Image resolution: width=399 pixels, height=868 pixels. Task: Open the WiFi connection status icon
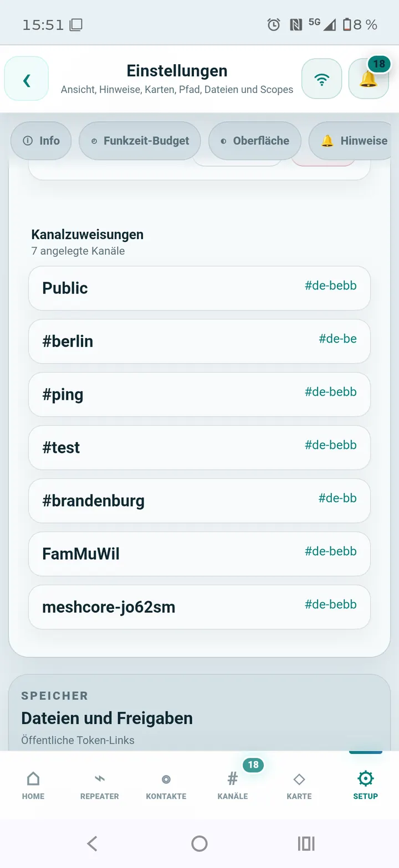(321, 79)
